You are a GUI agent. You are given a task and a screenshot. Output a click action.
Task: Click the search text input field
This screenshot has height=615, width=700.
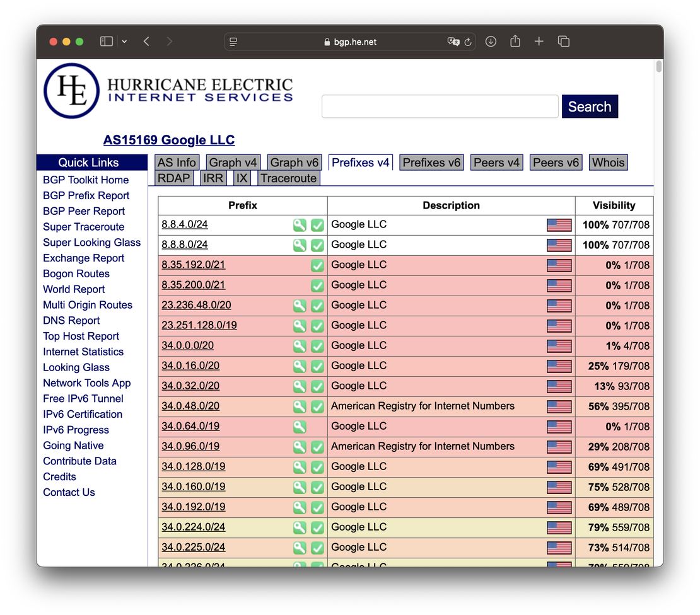pos(440,106)
